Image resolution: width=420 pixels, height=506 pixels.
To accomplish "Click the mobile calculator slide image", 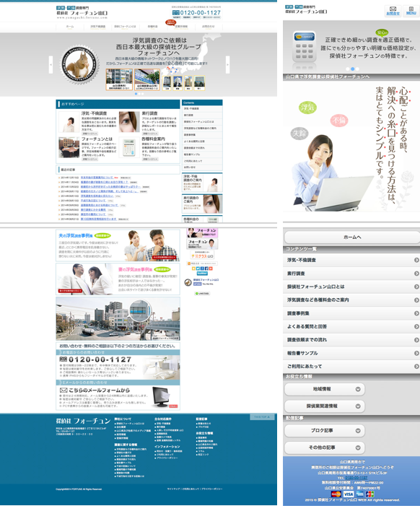I will [303, 48].
